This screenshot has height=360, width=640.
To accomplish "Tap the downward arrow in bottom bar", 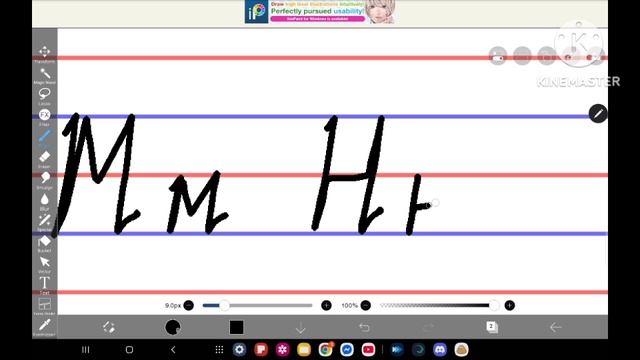I will (x=300, y=328).
